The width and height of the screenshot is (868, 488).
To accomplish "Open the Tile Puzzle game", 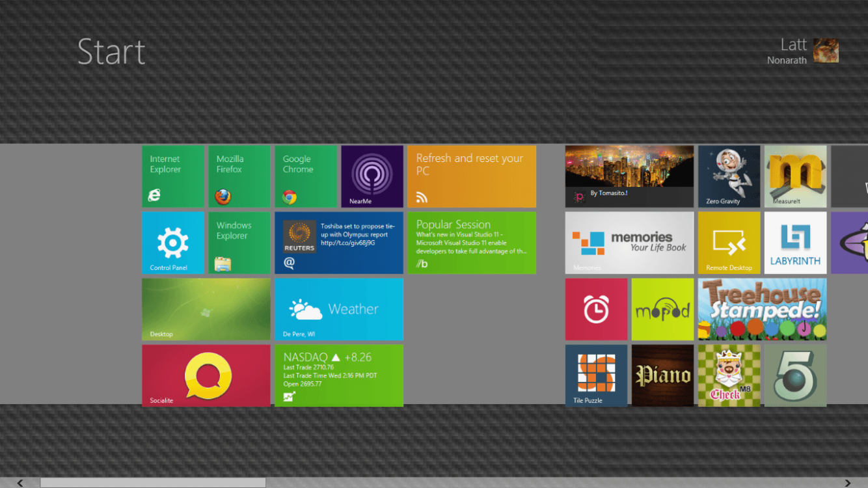I will (x=596, y=375).
